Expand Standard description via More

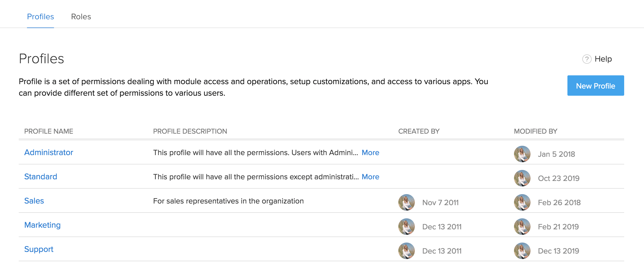point(370,177)
